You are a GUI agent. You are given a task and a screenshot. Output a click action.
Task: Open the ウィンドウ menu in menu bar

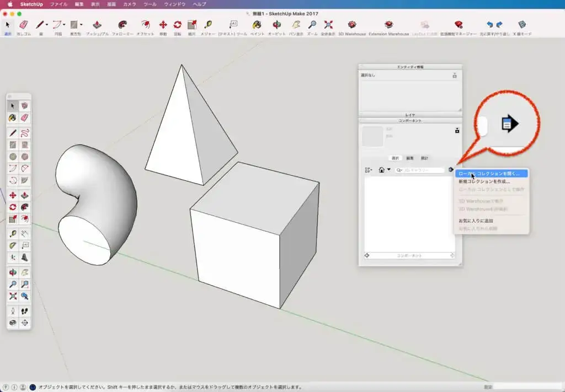pos(175,4)
